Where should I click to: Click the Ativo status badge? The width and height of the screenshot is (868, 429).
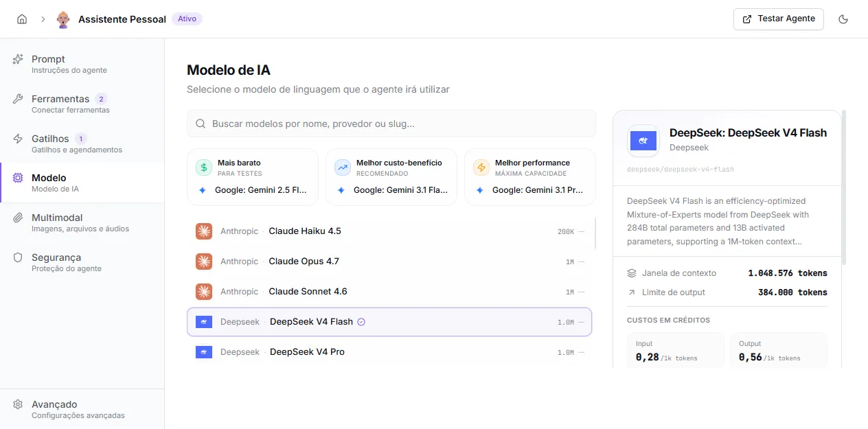coord(187,19)
